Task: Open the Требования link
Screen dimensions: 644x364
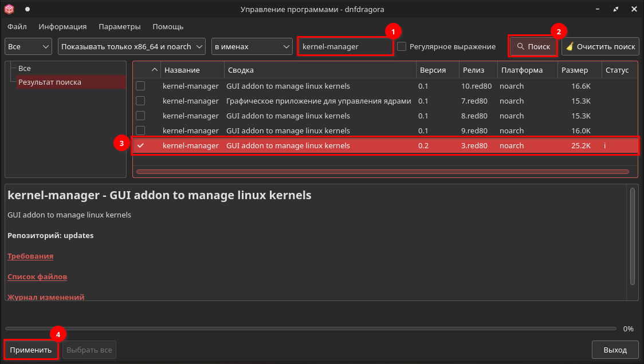Action: click(x=30, y=256)
